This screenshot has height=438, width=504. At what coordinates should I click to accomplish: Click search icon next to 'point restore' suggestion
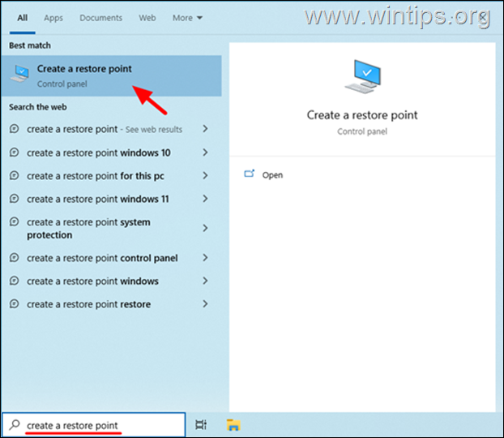coord(14,303)
